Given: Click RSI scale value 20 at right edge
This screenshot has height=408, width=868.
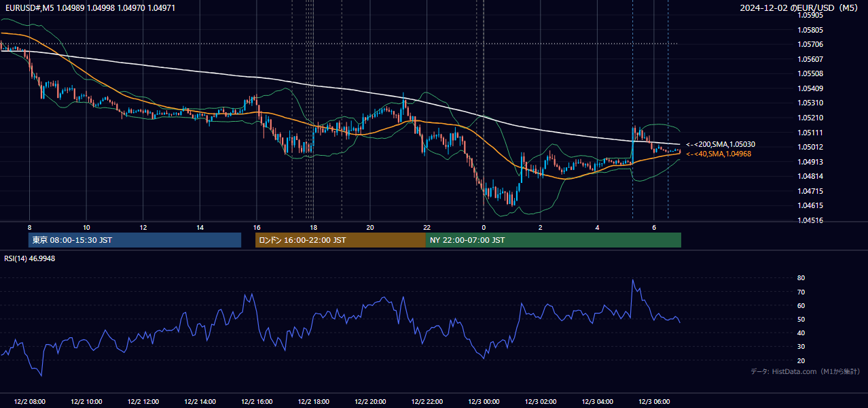Looking at the screenshot, I should point(801,360).
